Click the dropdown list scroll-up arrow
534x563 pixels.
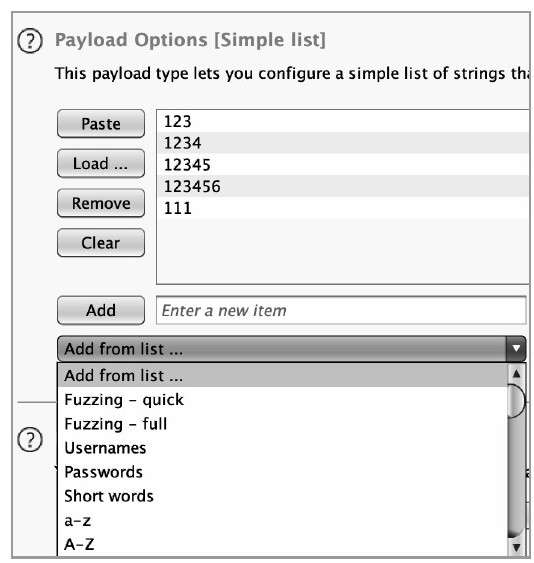pos(516,374)
